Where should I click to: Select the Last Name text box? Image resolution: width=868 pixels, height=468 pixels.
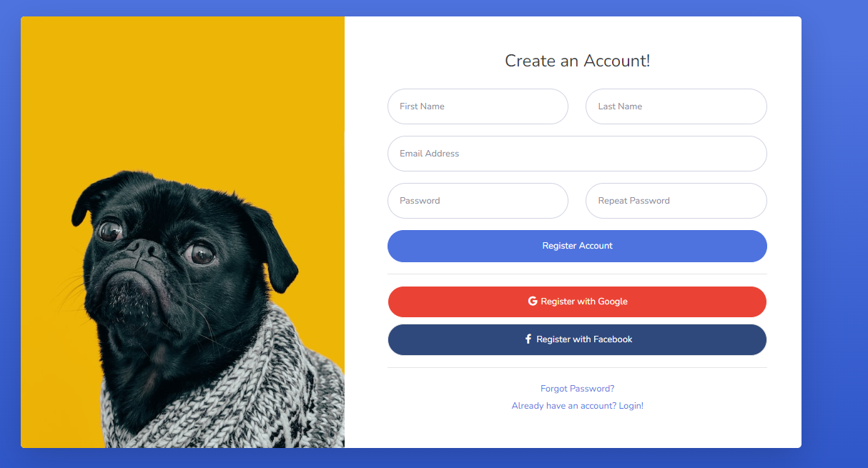(676, 106)
